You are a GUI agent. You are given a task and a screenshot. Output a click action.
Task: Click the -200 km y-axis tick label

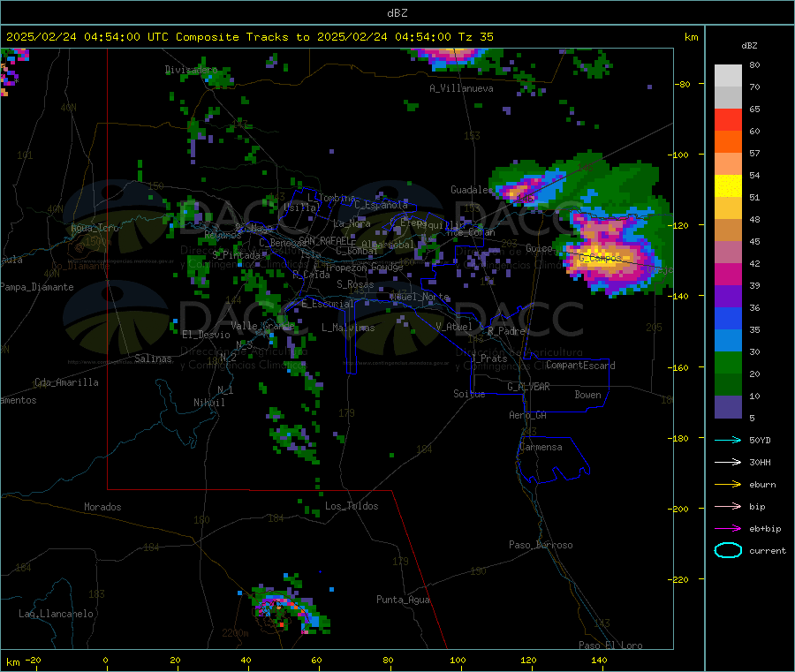pyautogui.click(x=678, y=509)
